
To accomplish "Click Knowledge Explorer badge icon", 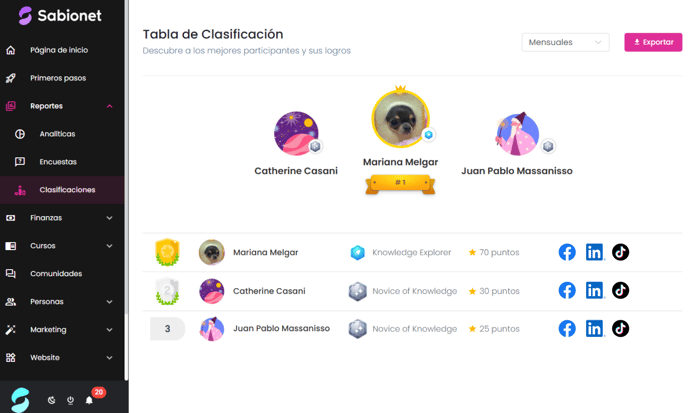I will pyautogui.click(x=358, y=252).
